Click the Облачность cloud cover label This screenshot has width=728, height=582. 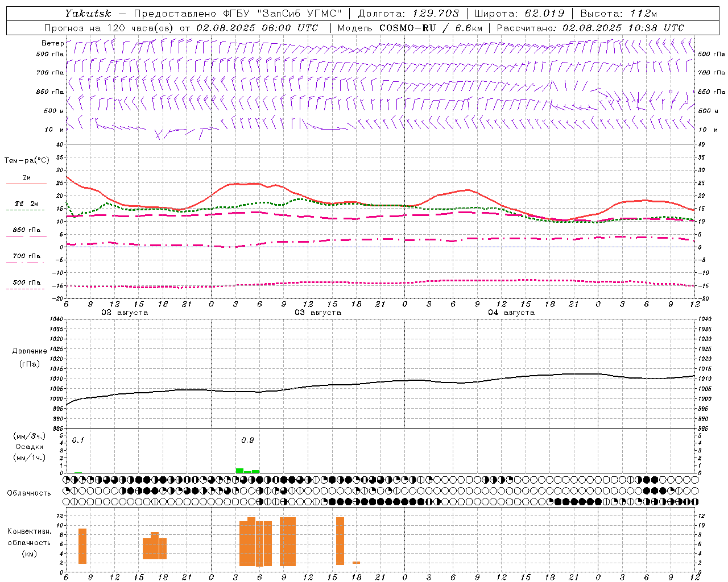coord(29,493)
